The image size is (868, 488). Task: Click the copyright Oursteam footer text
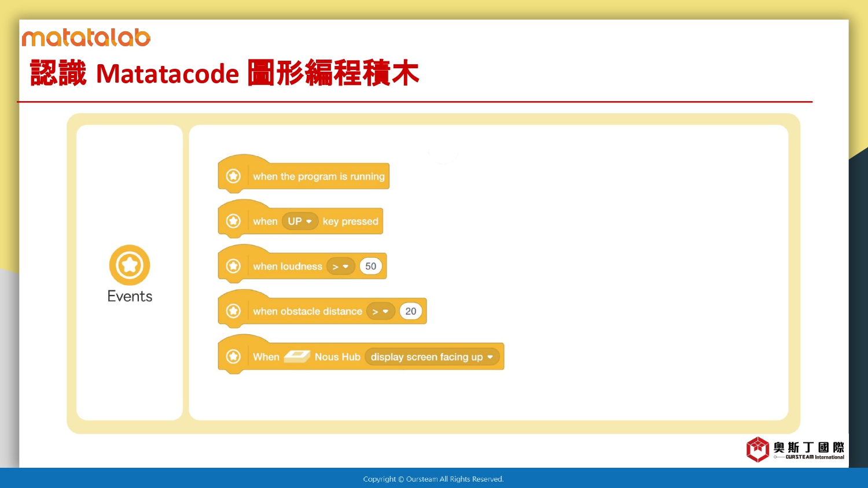pos(433,479)
